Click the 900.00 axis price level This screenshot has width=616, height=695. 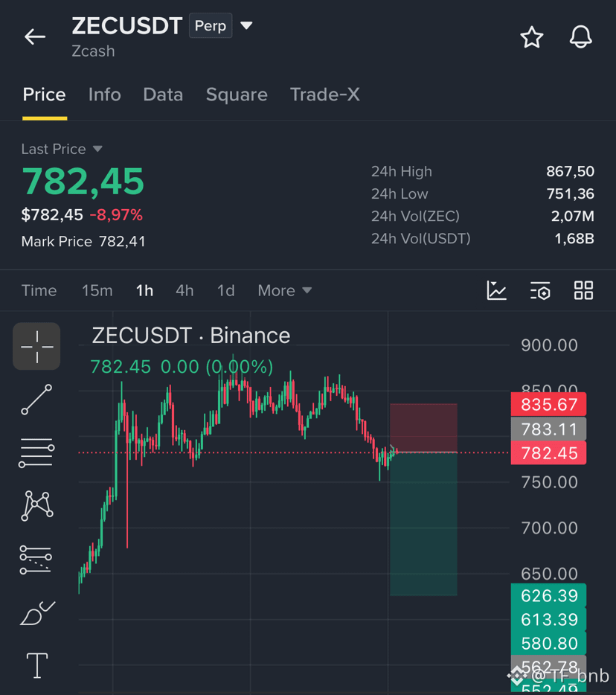549,345
